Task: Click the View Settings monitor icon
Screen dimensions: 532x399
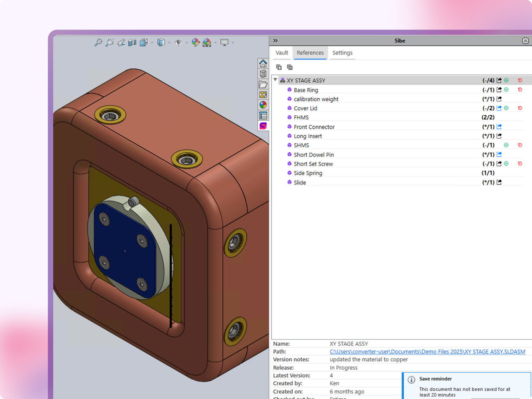Action: tap(224, 43)
